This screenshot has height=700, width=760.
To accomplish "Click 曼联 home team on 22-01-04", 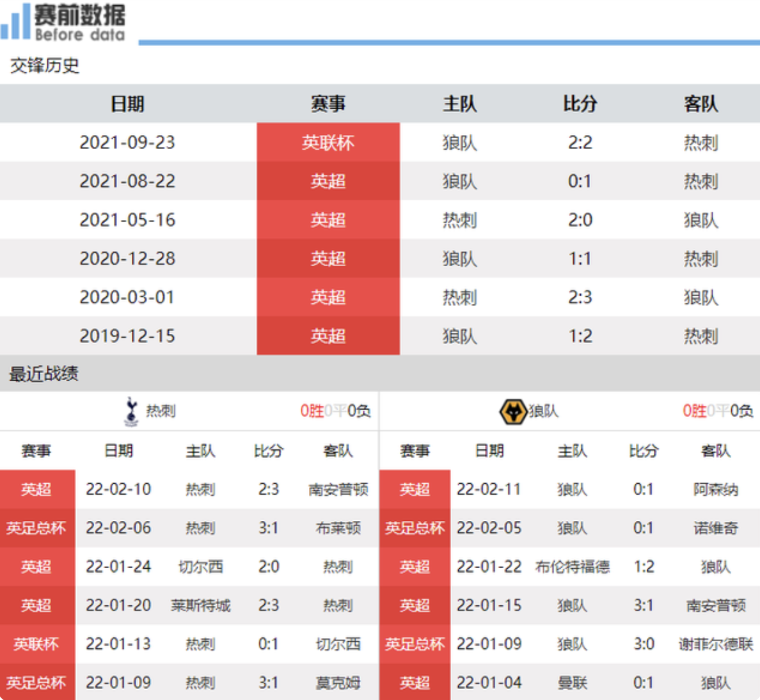I will [x=572, y=683].
